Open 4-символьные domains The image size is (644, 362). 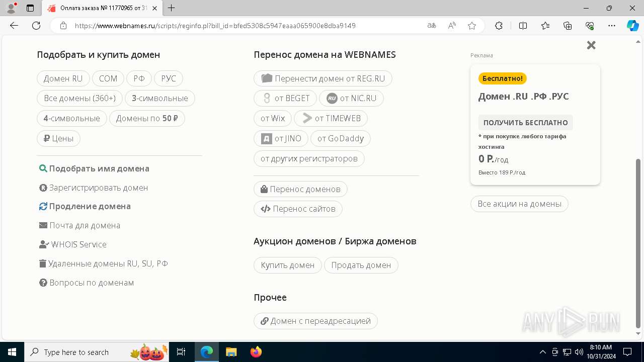pos(72,119)
